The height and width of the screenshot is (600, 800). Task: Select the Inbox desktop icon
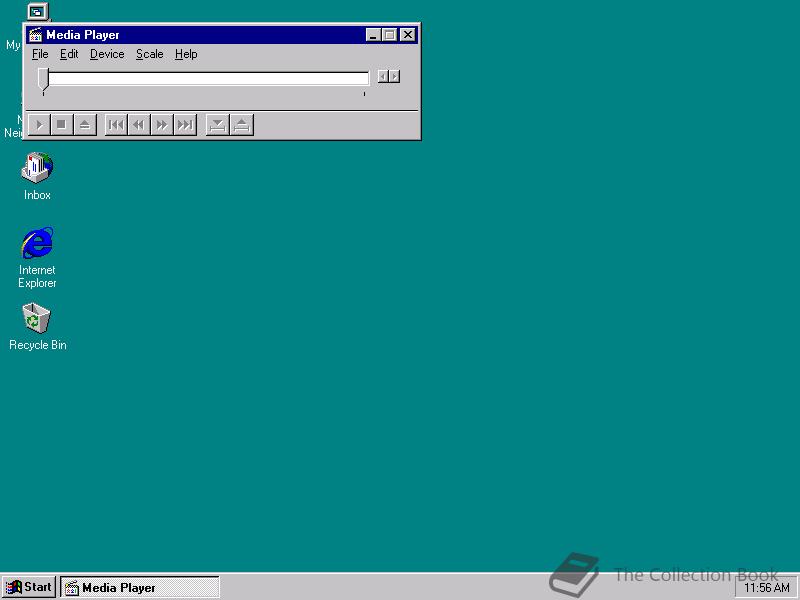(37, 176)
